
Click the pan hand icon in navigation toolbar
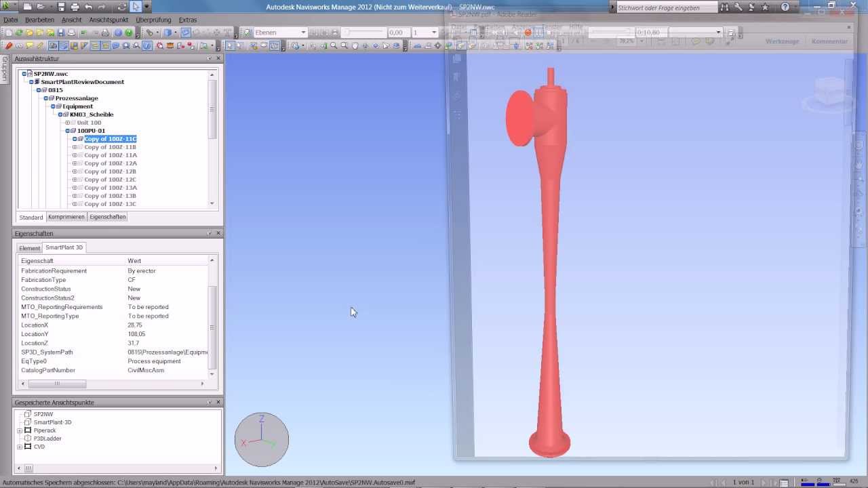(x=355, y=46)
